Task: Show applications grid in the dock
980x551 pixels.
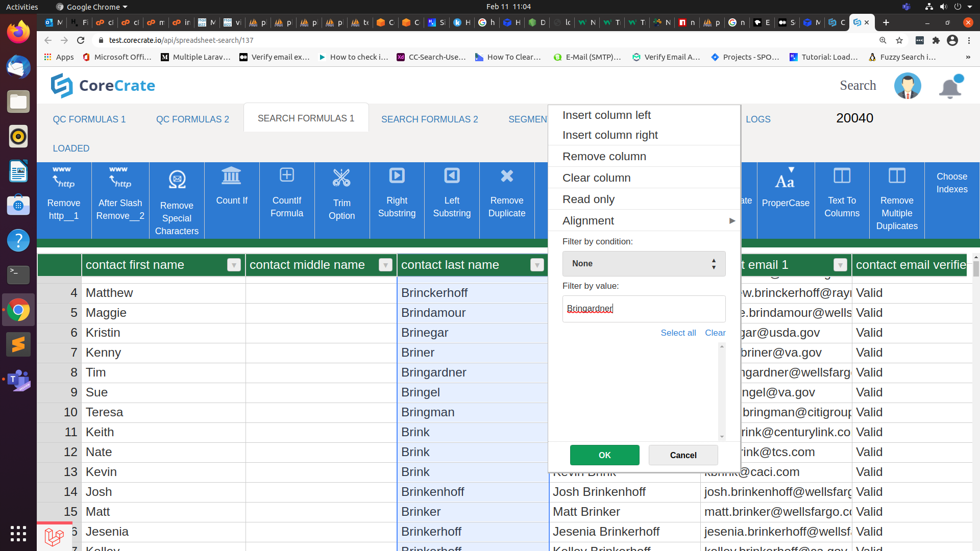Action: click(18, 534)
